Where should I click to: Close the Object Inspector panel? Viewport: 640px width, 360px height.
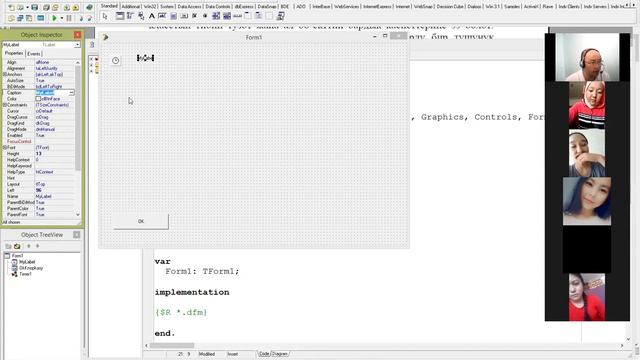coord(77,35)
